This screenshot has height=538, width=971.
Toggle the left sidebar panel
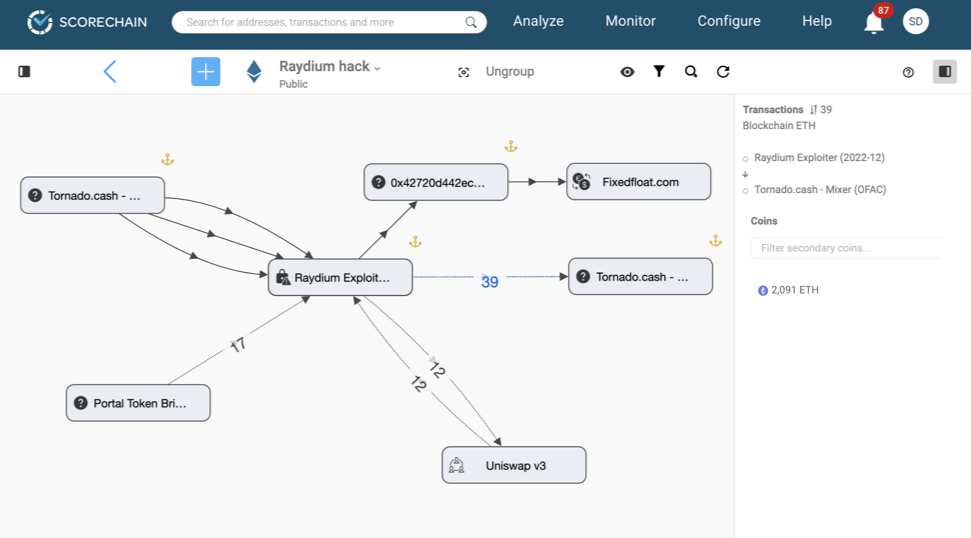click(25, 72)
